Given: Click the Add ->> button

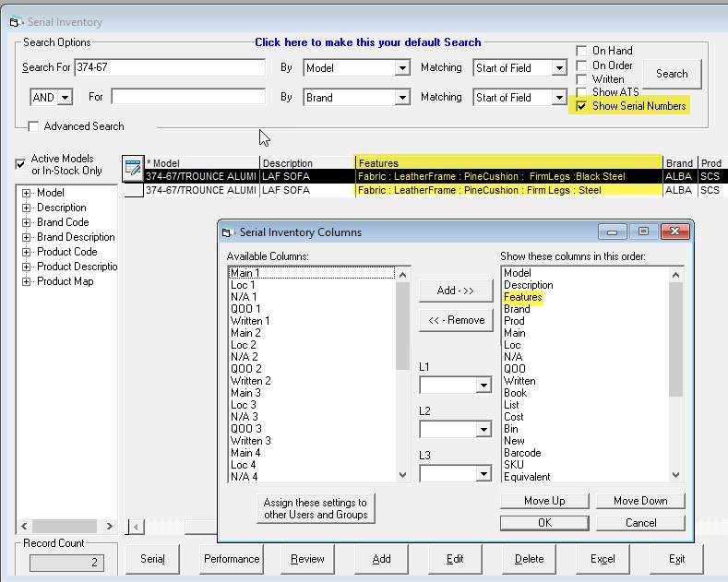Looking at the screenshot, I should (x=456, y=291).
